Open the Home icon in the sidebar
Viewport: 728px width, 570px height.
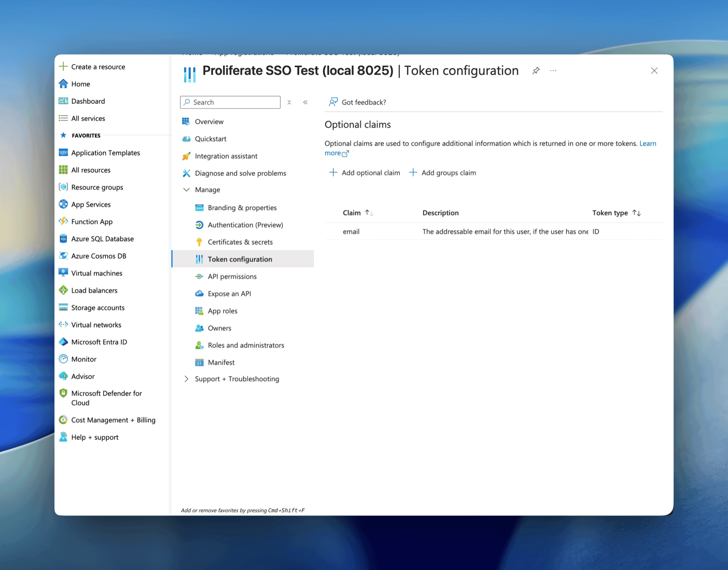pyautogui.click(x=63, y=84)
